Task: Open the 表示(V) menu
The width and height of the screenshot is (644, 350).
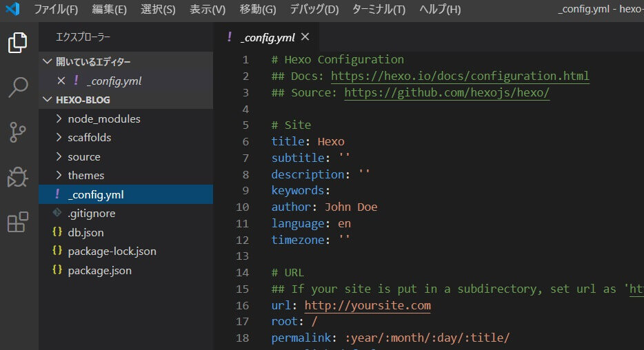Action: click(208, 9)
